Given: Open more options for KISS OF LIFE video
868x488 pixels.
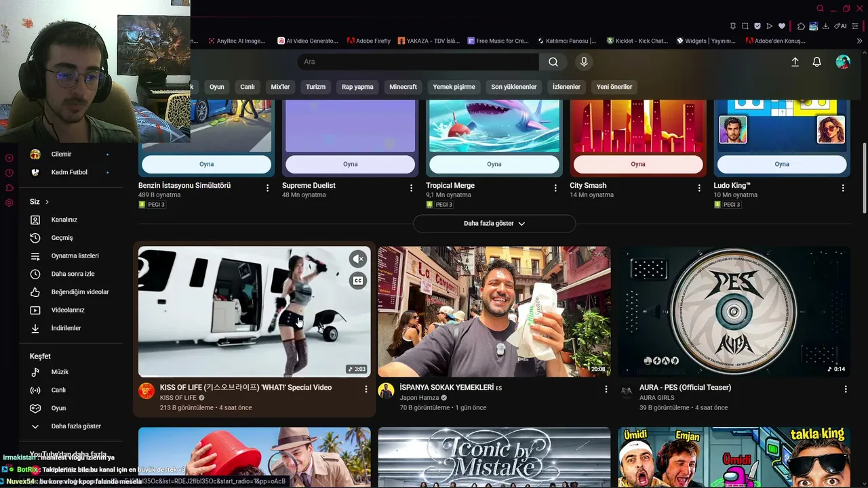Looking at the screenshot, I should tap(366, 389).
